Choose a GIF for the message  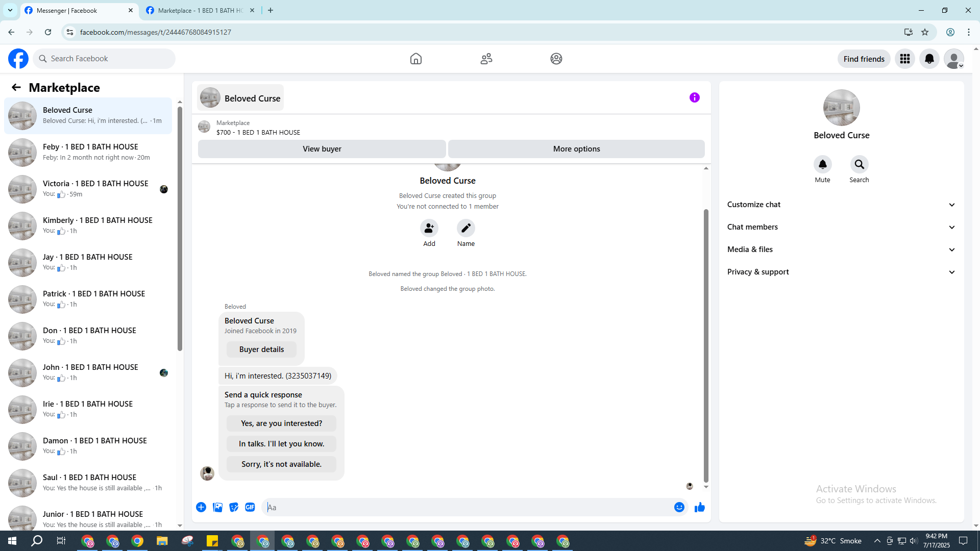[x=250, y=507]
